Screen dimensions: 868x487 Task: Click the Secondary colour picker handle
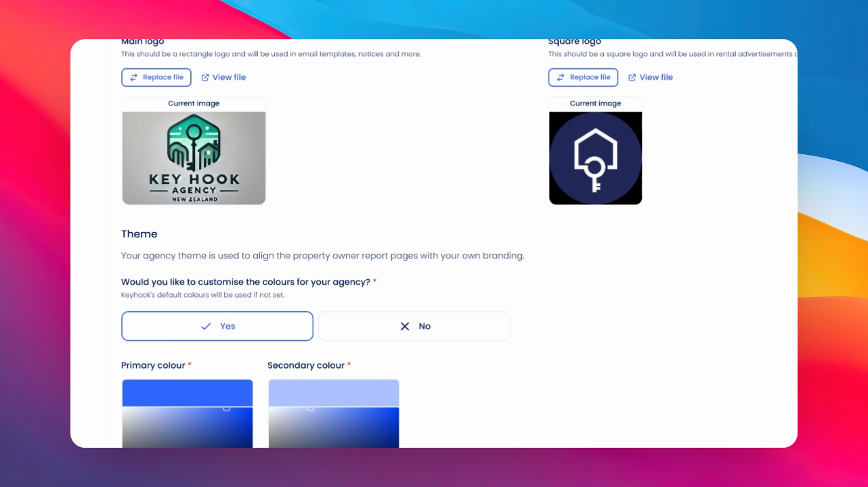(x=311, y=407)
